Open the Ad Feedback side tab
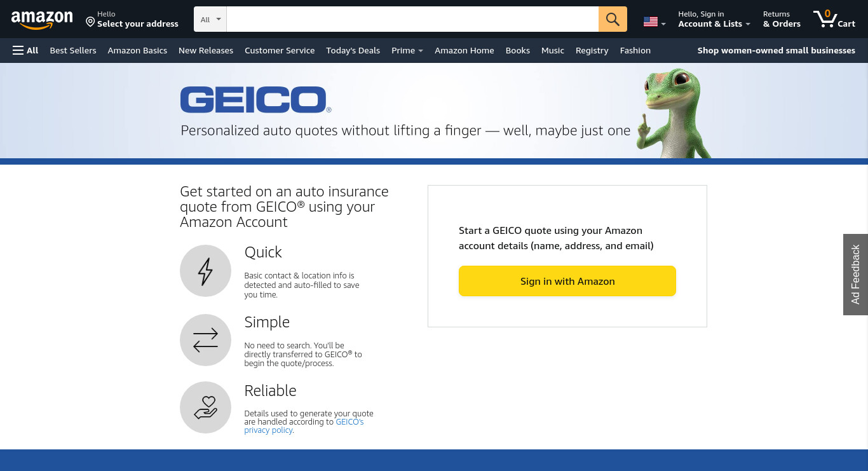Viewport: 868px width, 471px height. [855, 275]
